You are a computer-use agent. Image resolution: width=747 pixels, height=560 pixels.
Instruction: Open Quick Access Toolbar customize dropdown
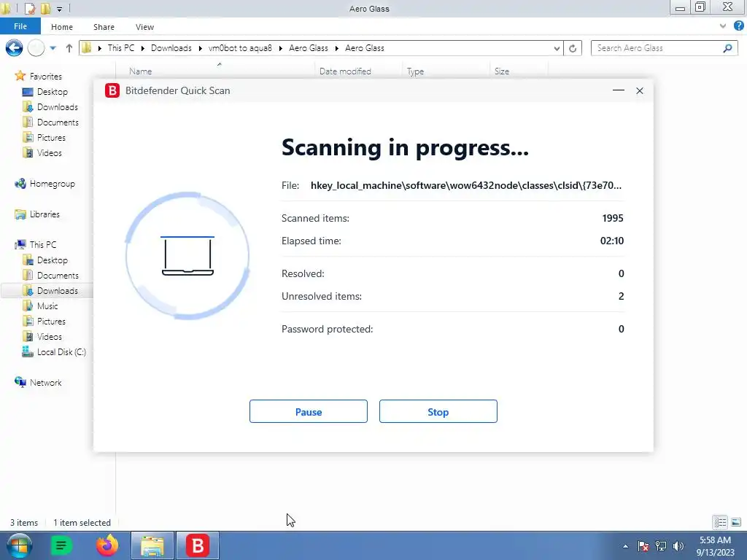point(60,9)
